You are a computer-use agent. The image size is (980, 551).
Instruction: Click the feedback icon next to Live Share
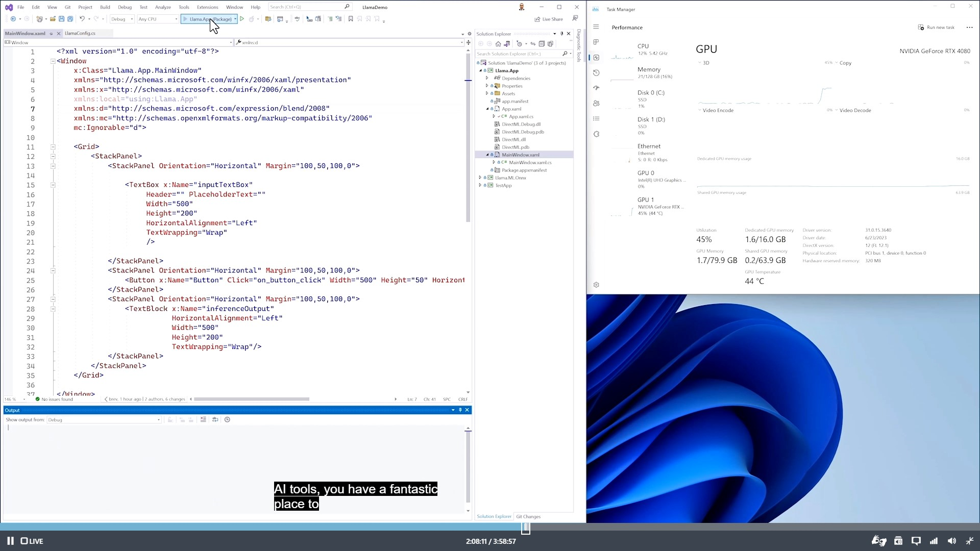[575, 19]
